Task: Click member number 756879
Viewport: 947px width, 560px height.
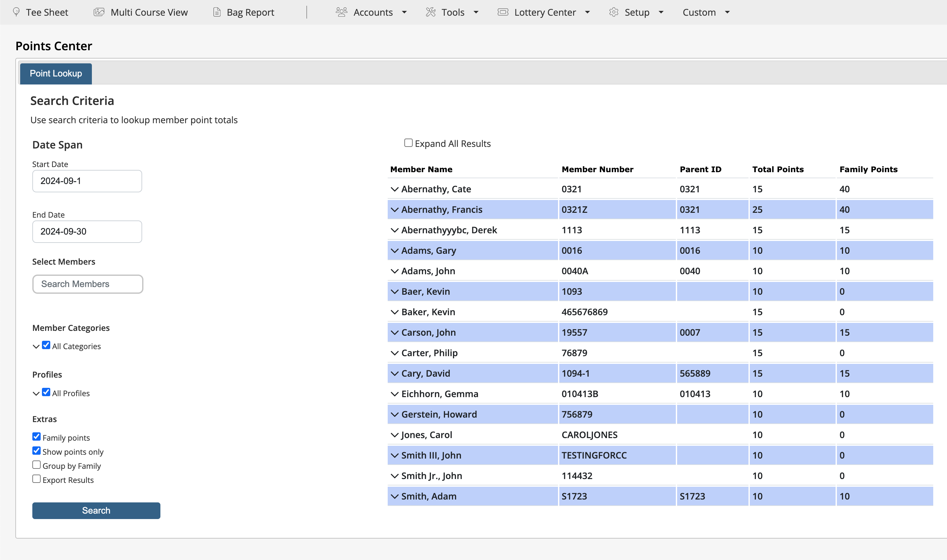Action: click(577, 415)
